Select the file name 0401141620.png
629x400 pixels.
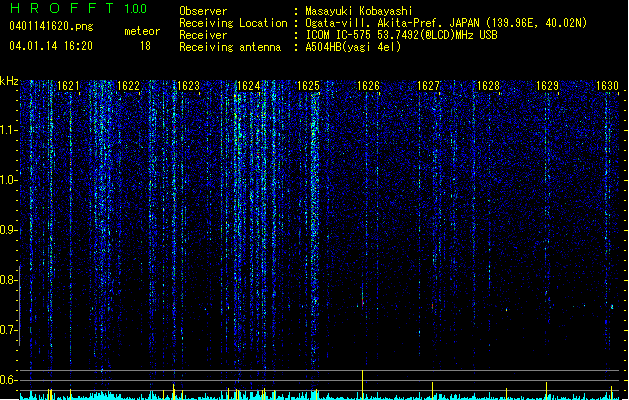pyautogui.click(x=51, y=26)
